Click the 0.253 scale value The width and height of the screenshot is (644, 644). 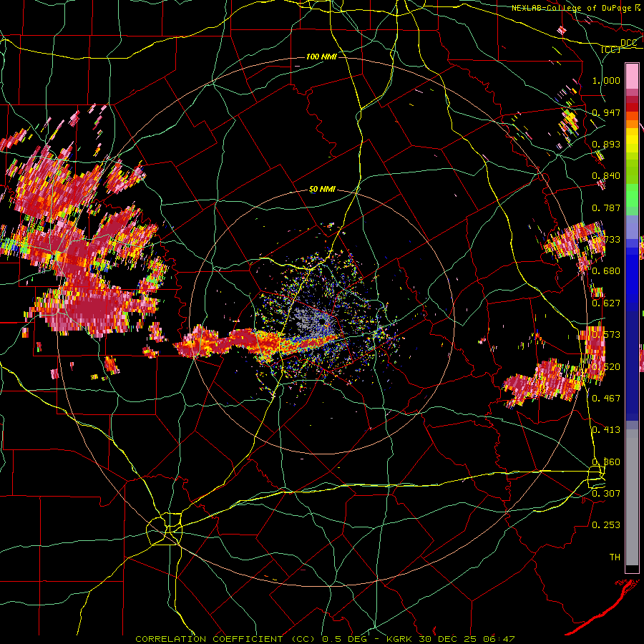point(606,525)
